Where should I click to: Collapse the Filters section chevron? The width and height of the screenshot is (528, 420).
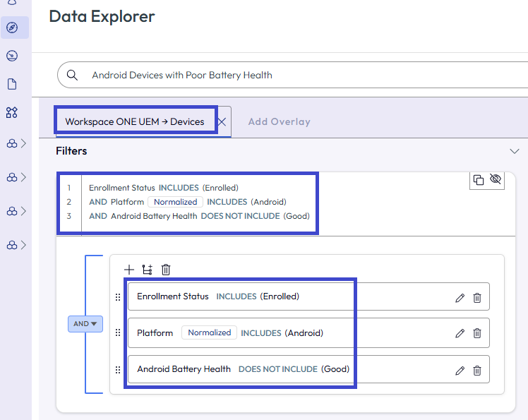[x=514, y=151]
